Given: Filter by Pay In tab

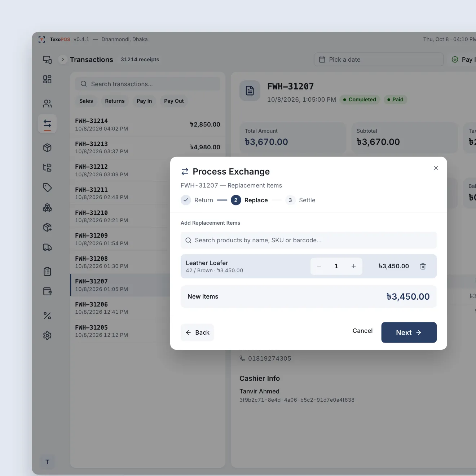Looking at the screenshot, I should click(144, 101).
